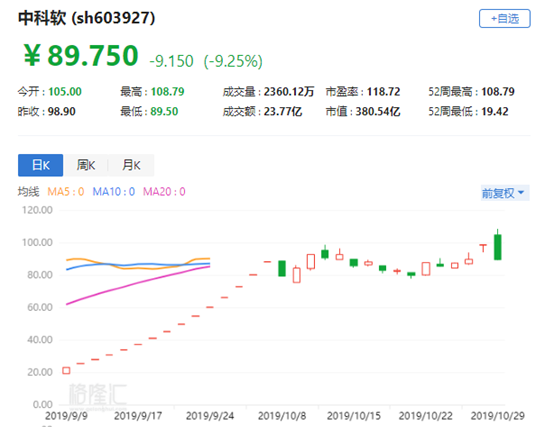
Task: Click the x-axis date label 2019/10/15
Action: (x=354, y=416)
